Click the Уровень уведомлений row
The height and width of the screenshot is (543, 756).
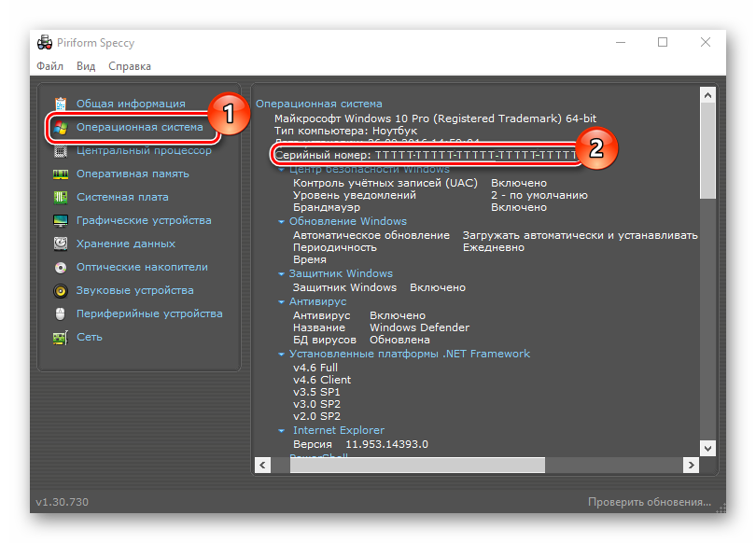pos(441,195)
